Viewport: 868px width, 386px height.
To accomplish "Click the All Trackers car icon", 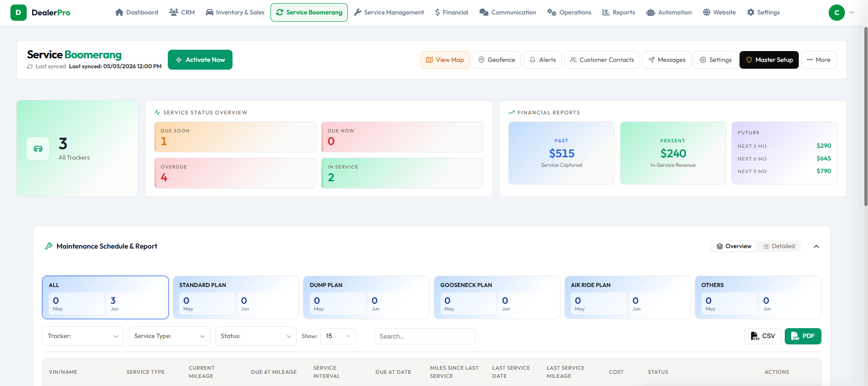I will coord(38,149).
